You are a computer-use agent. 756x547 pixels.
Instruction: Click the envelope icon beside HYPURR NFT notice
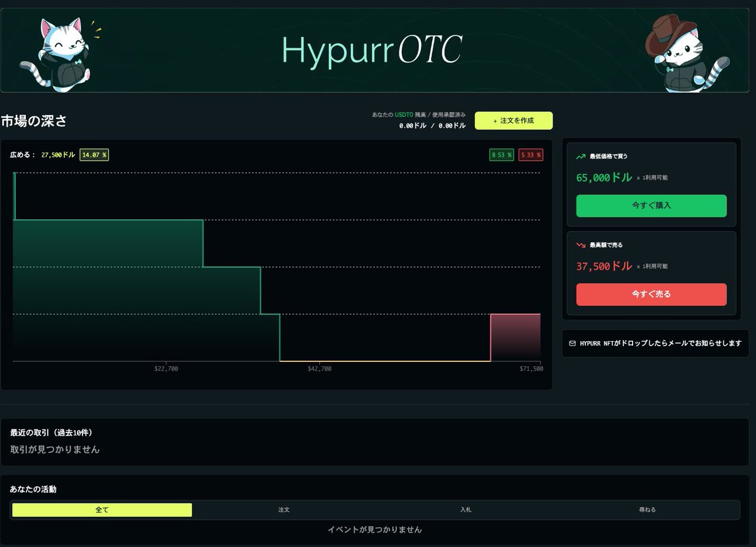point(573,343)
